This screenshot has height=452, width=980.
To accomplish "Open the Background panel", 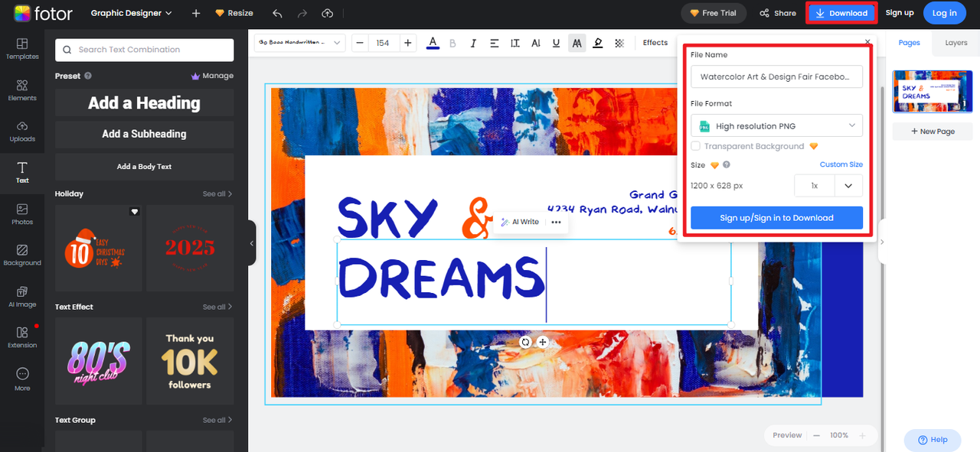I will 22,255.
